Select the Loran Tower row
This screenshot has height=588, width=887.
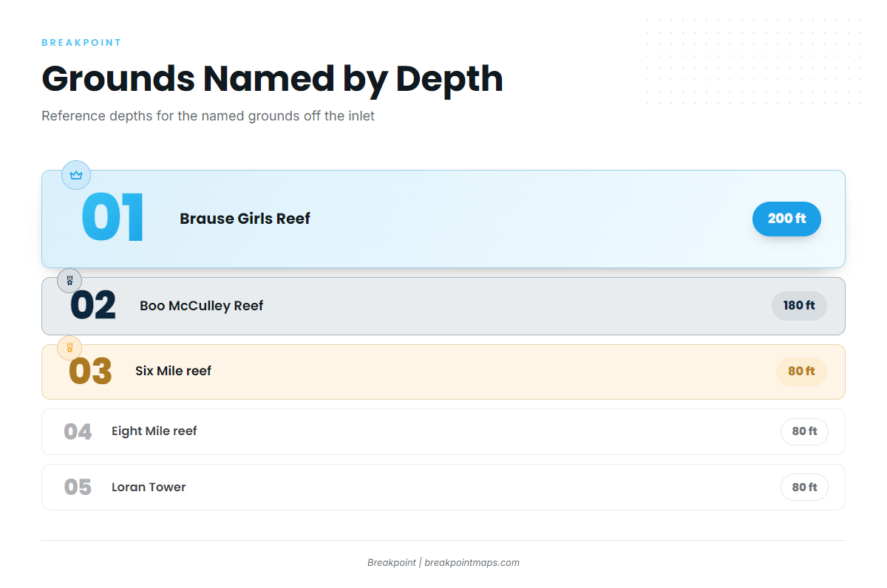[443, 488]
